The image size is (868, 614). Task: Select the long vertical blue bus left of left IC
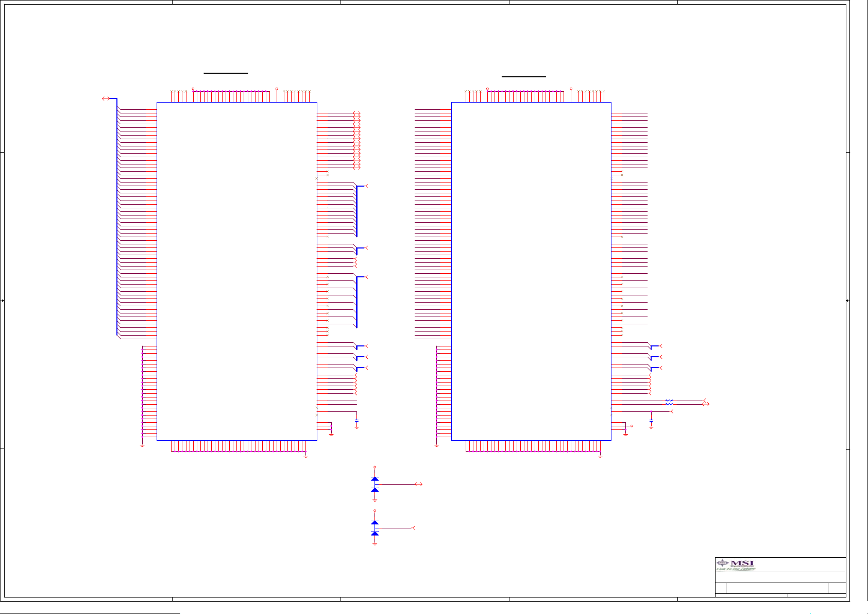(117, 217)
